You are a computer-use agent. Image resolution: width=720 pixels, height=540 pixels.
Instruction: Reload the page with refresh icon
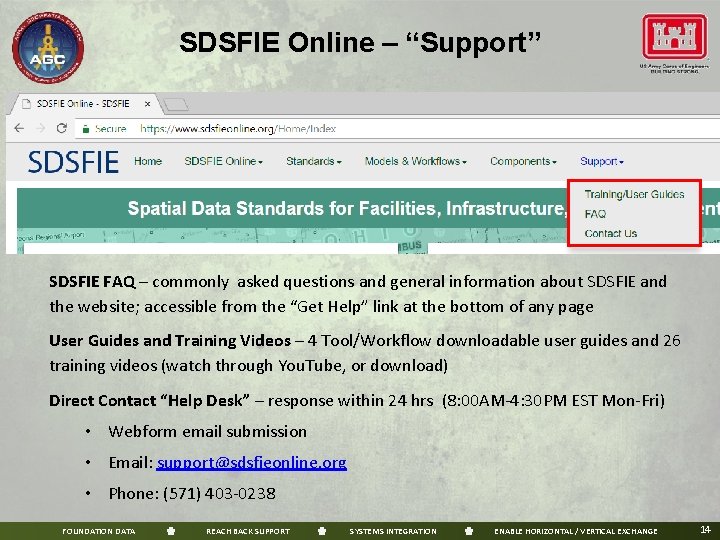click(62, 128)
